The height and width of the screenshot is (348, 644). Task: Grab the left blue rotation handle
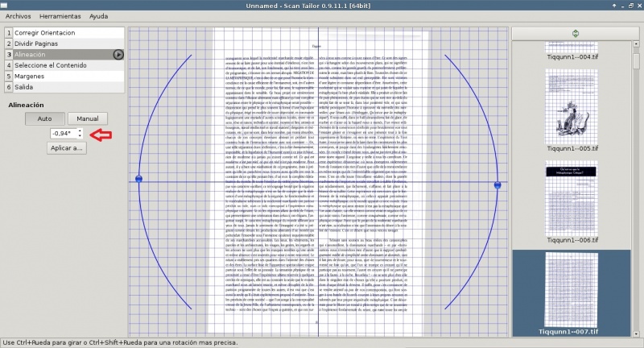138,178
